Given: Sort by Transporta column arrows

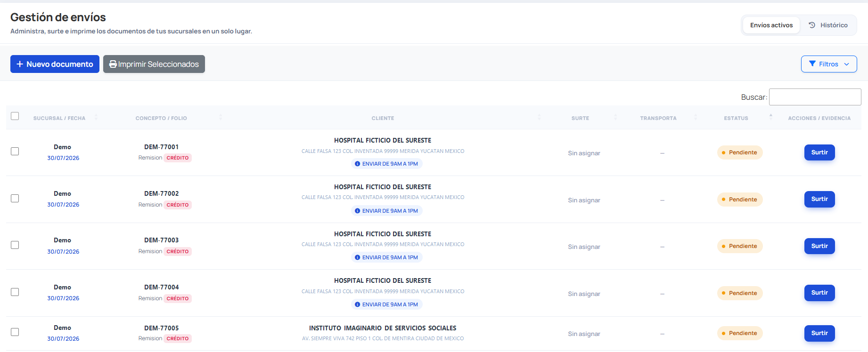Looking at the screenshot, I should pos(696,117).
